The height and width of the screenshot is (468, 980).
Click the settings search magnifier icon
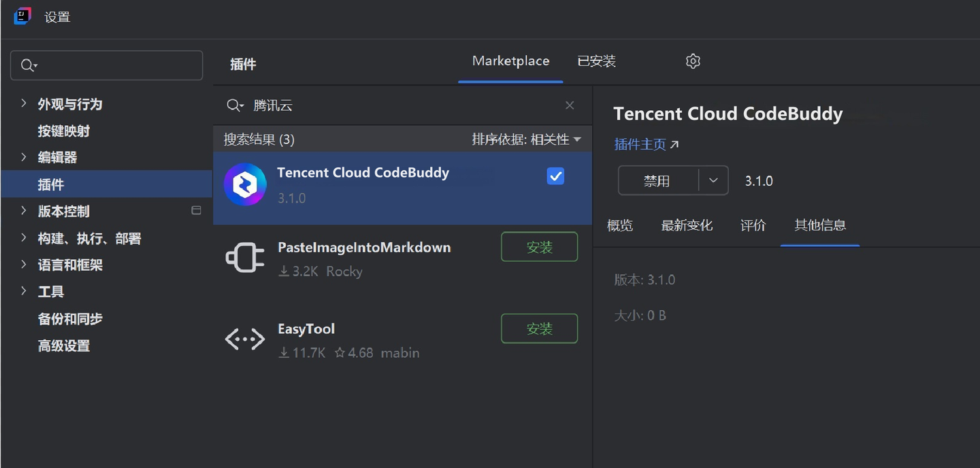tap(28, 65)
